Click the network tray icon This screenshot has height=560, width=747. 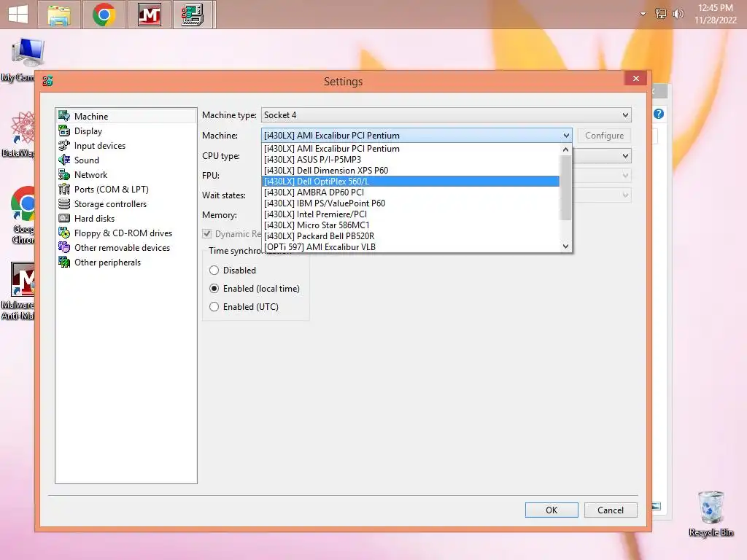tap(661, 14)
